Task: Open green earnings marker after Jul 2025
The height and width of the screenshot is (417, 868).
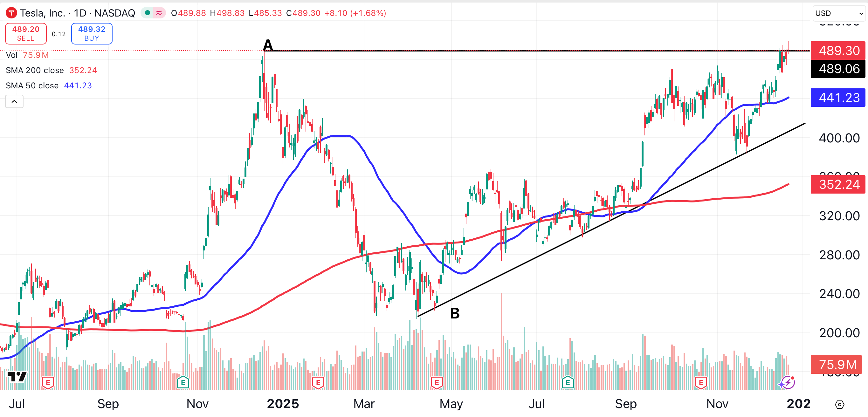Action: 568,382
